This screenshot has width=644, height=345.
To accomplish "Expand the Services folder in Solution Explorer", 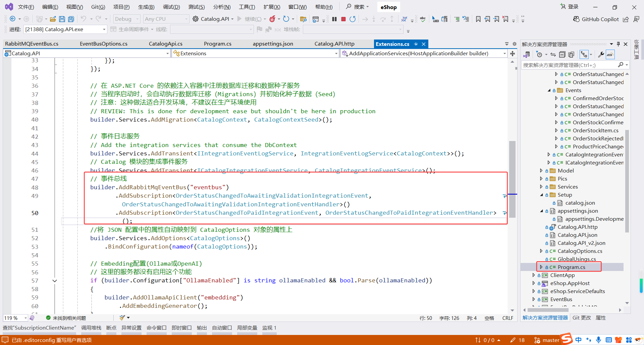I will [541, 187].
